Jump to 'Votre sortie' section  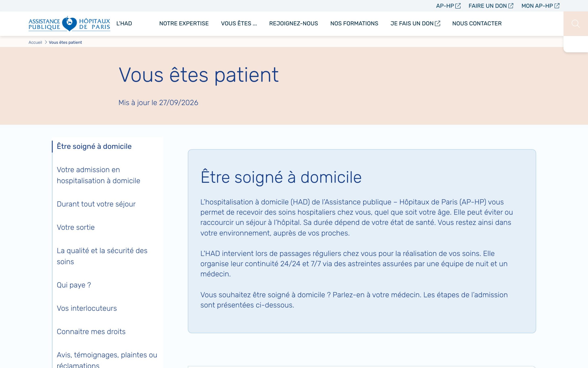coord(76,227)
